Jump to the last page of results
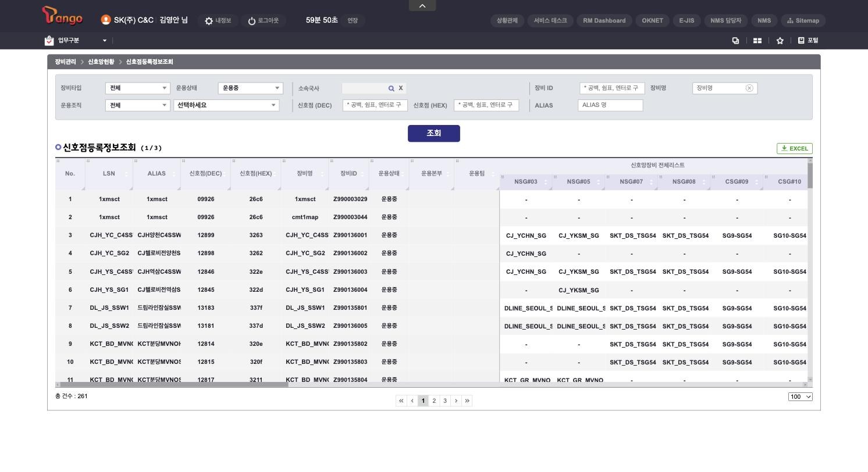 point(467,401)
